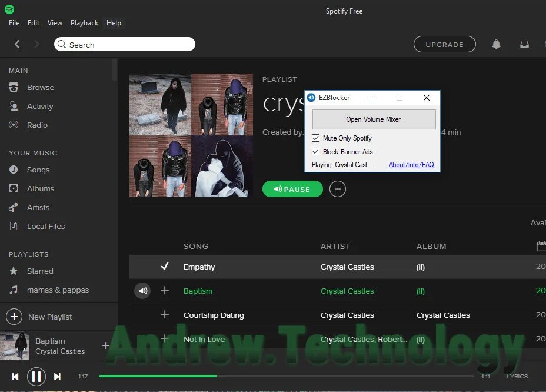Click the Local Files icon

pos(14,226)
